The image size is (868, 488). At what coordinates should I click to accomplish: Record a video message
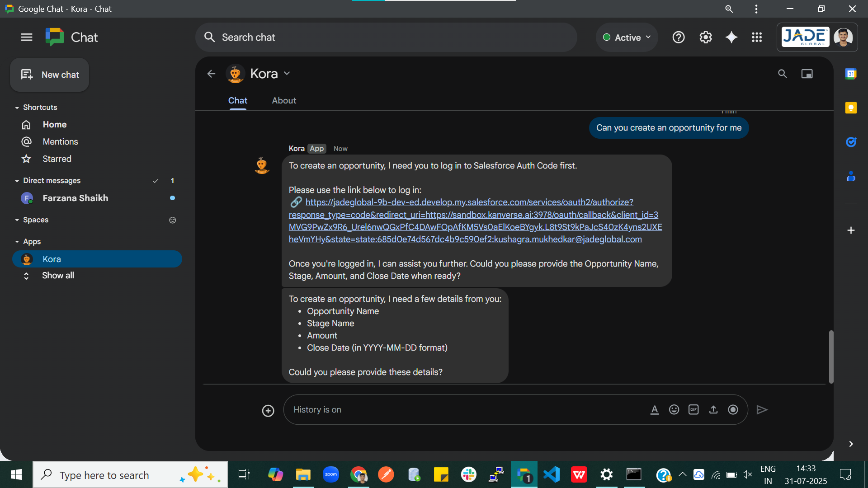click(733, 409)
